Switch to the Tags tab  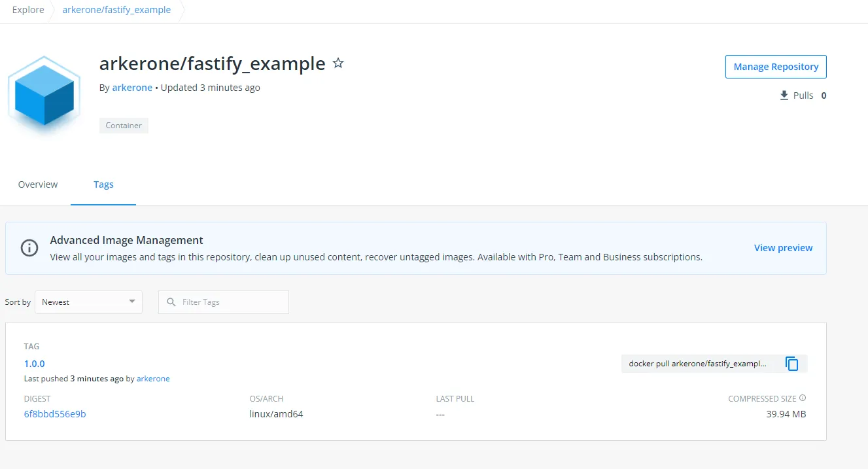pos(103,184)
